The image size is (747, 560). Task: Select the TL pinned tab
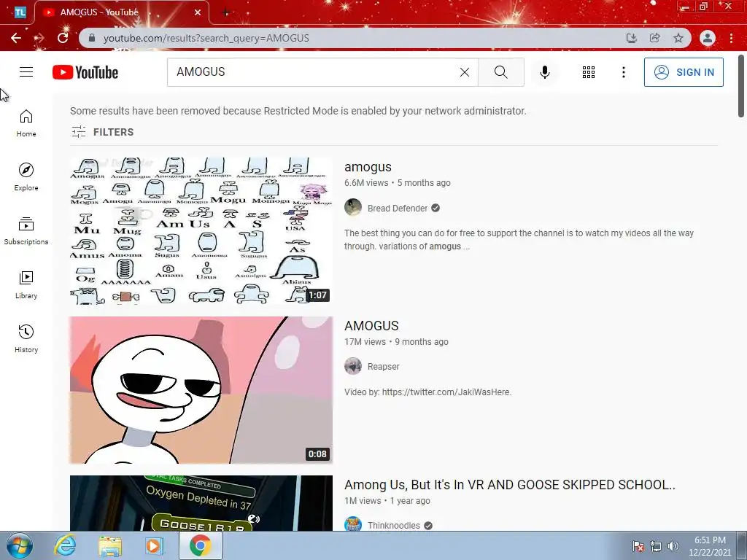(x=20, y=12)
